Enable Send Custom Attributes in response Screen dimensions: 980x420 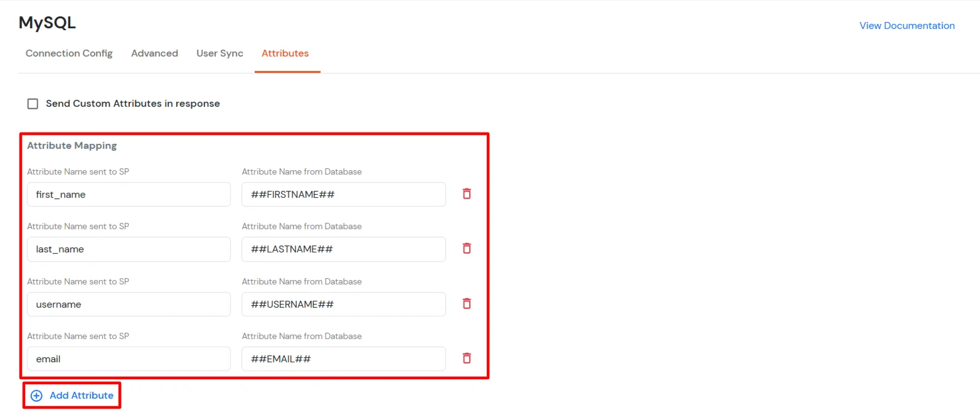pos(33,104)
